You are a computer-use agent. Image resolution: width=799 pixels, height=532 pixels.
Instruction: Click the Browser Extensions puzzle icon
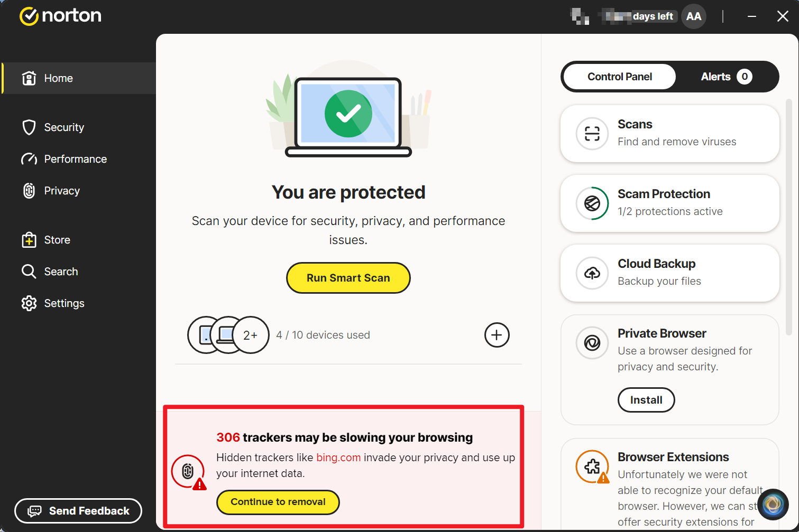[x=592, y=466]
